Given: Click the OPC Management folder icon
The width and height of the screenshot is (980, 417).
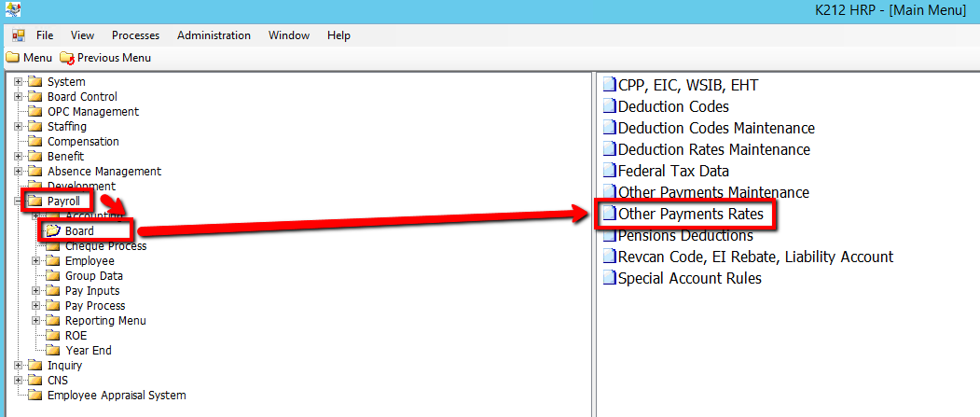Looking at the screenshot, I should [35, 112].
